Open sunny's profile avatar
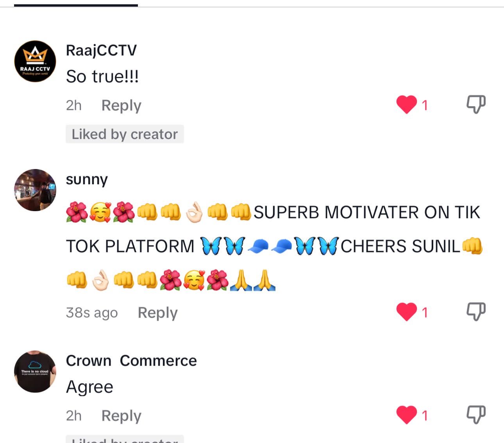Image resolution: width=504 pixels, height=443 pixels. [35, 190]
